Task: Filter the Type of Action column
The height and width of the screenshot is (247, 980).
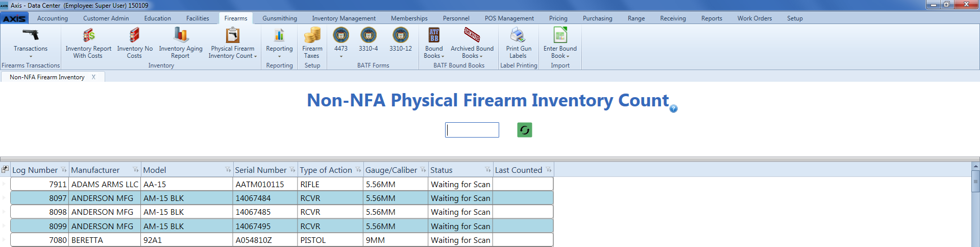Action: point(358,170)
